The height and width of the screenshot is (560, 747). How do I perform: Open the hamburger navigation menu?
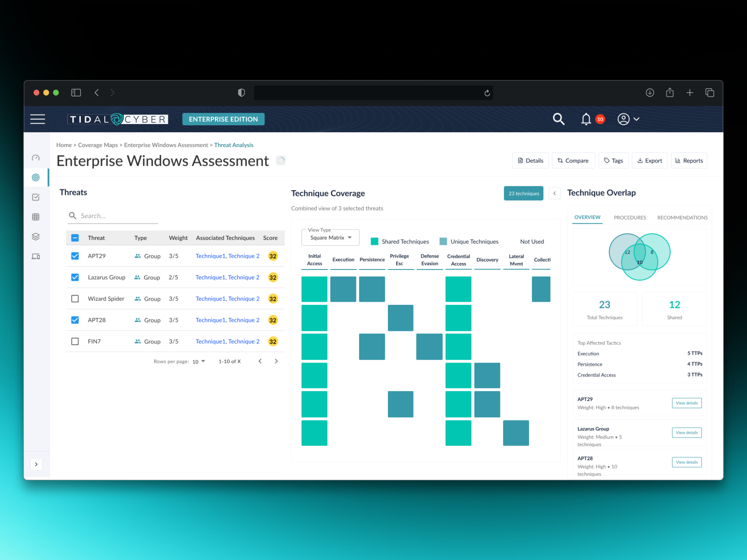point(38,119)
